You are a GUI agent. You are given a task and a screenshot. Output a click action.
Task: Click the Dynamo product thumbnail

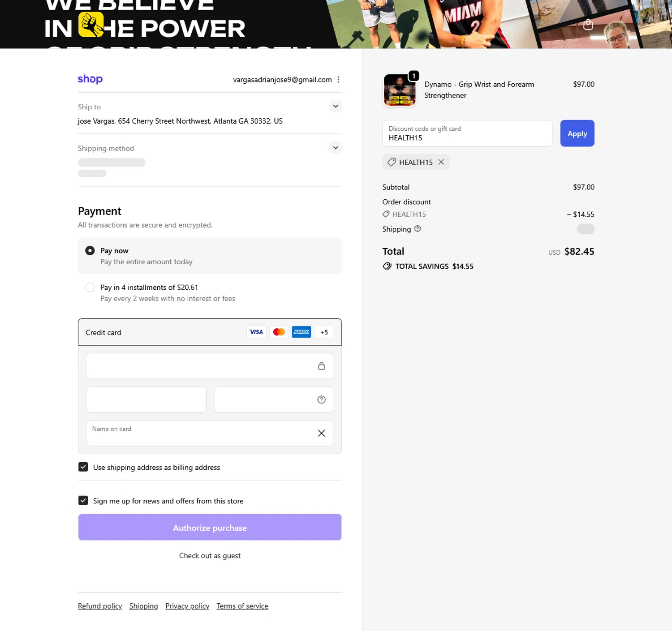(x=400, y=90)
